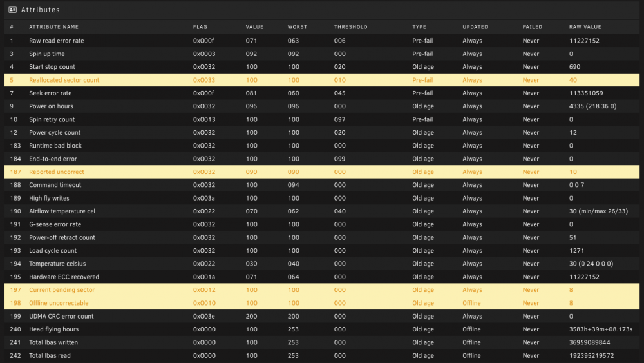
Task: Click the UPDATED column header
Action: (475, 26)
